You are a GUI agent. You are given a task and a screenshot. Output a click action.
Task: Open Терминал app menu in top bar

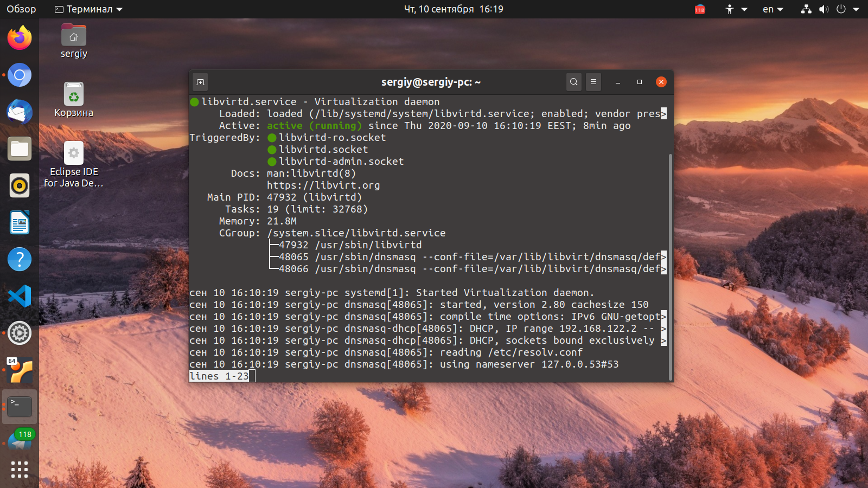pyautogui.click(x=89, y=9)
